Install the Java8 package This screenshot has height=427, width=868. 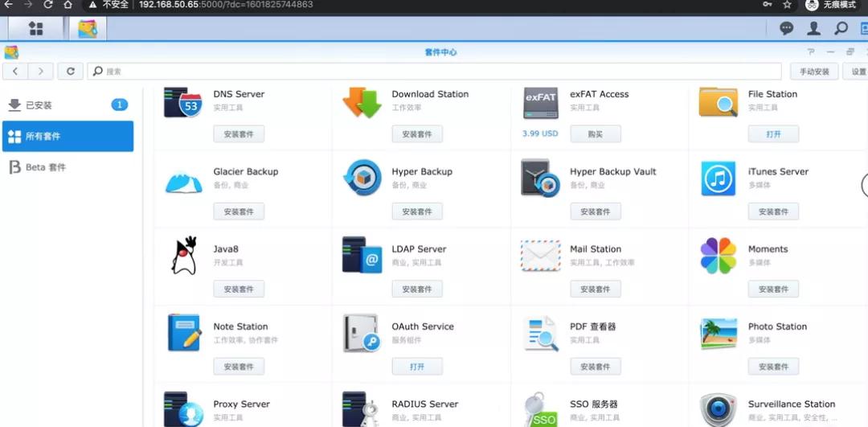tap(239, 289)
